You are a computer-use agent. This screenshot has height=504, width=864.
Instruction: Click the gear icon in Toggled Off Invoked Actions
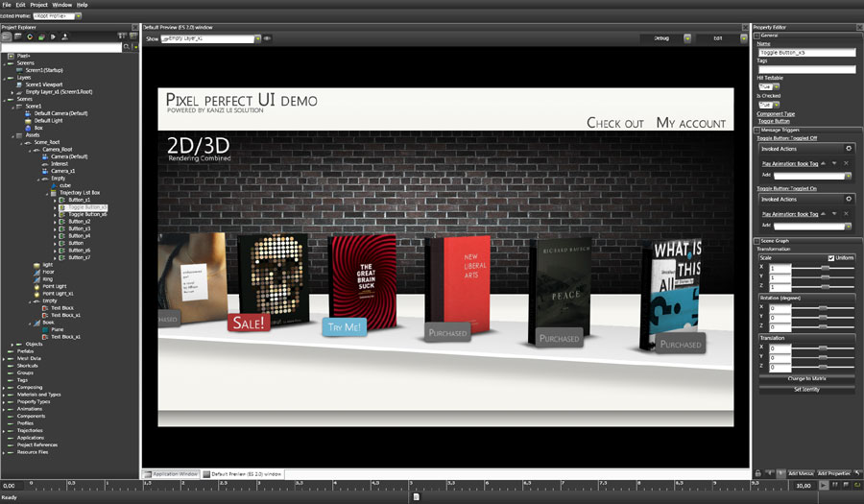tap(849, 149)
